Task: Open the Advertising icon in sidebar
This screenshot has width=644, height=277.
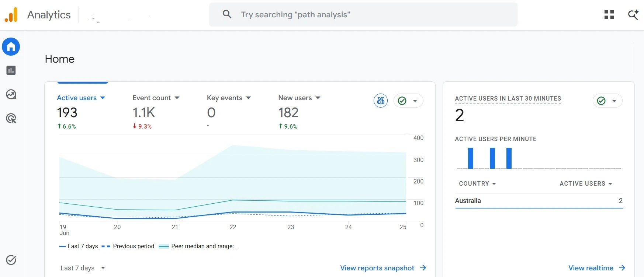Action: click(x=11, y=118)
